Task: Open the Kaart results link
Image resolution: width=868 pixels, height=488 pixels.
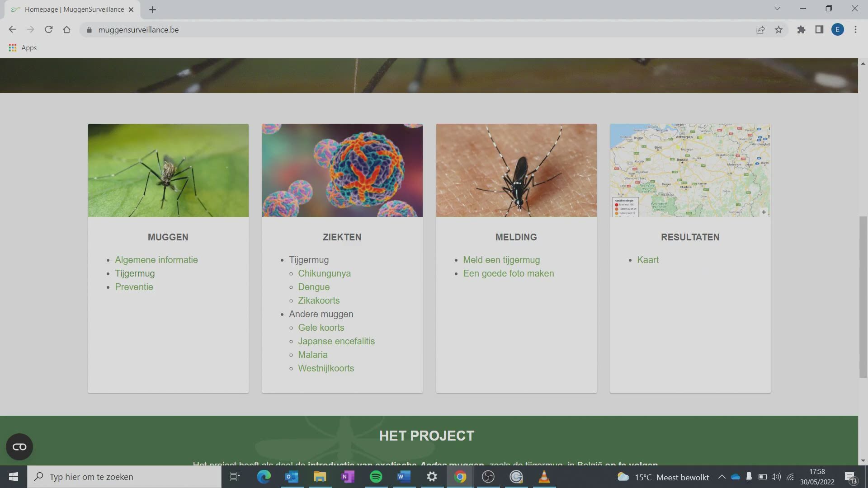Action: (647, 260)
